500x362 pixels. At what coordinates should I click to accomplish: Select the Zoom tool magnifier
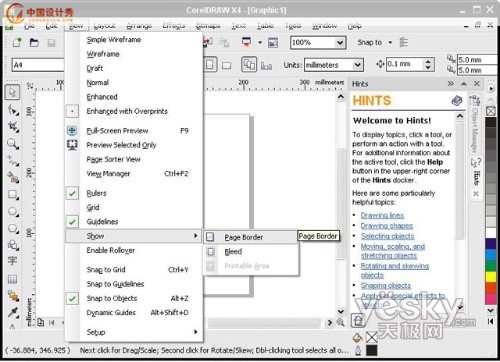pos(13,144)
